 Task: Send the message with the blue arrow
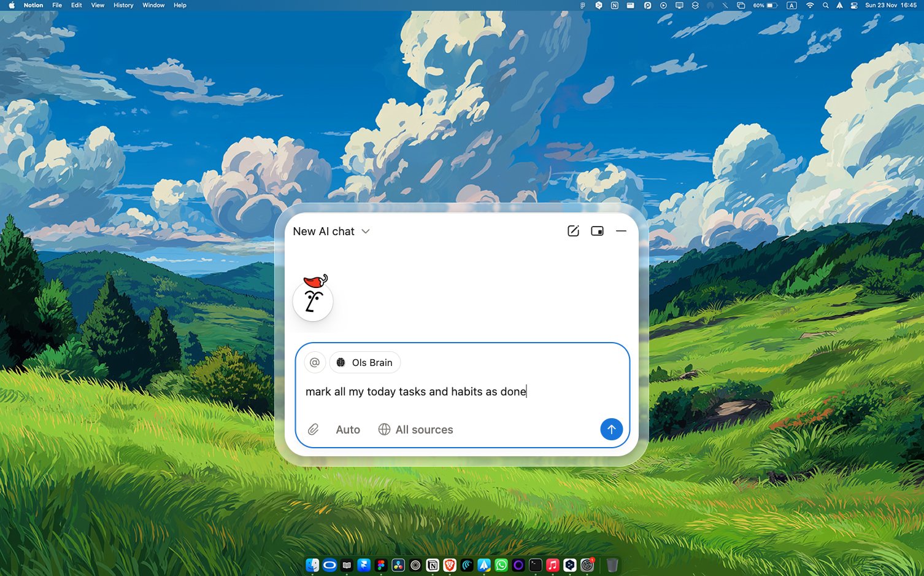[x=611, y=429]
